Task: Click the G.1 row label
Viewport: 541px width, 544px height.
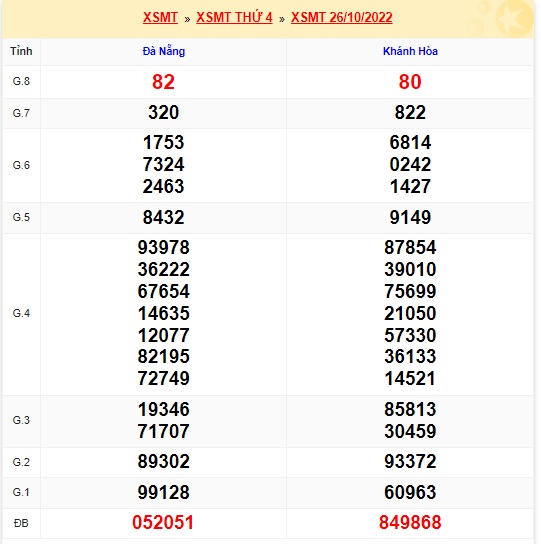Action: (21, 492)
